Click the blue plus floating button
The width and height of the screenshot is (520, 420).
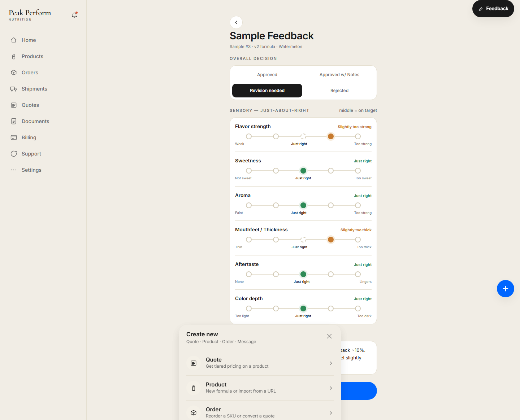pyautogui.click(x=506, y=289)
